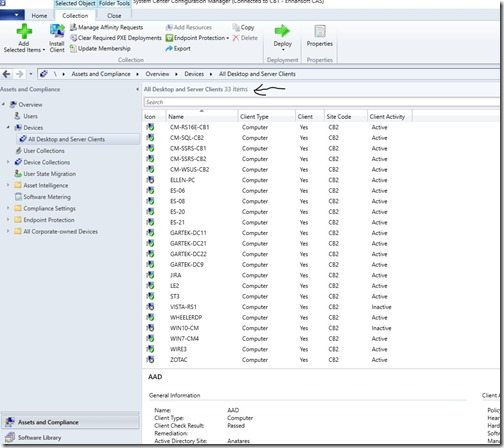Expand the Asset Intelligence folder
The height and width of the screenshot is (448, 504).
click(8, 185)
